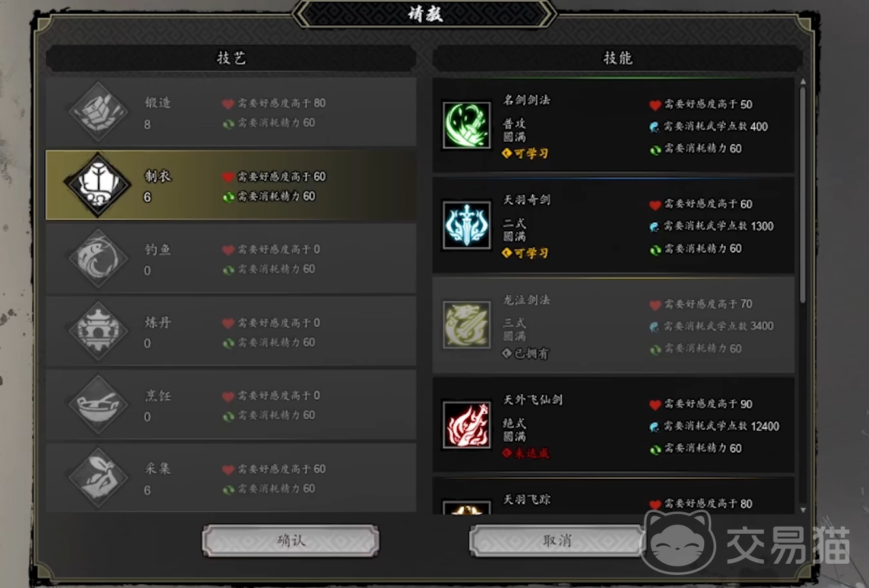The image size is (869, 588).
Task: Cancel with the 取消 button
Action: (x=557, y=541)
